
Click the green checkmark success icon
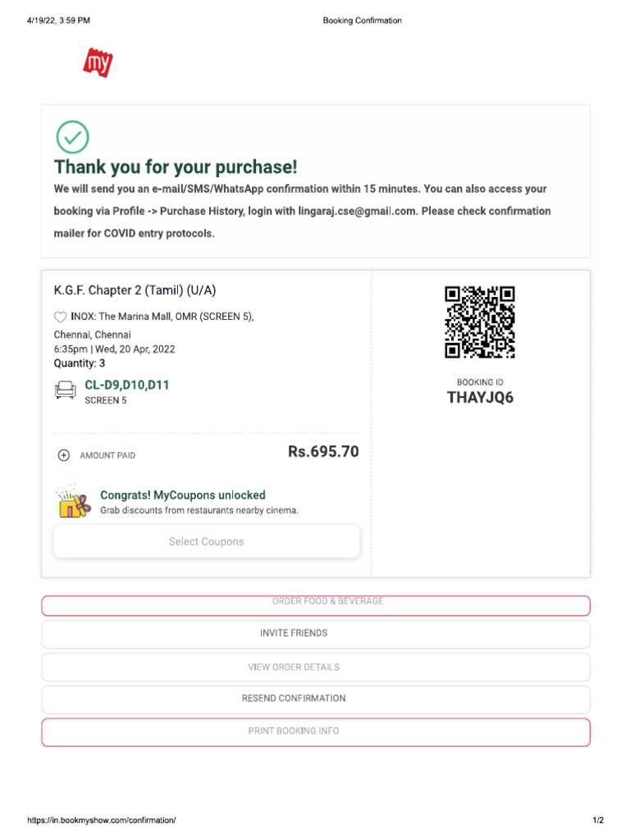[x=72, y=137]
